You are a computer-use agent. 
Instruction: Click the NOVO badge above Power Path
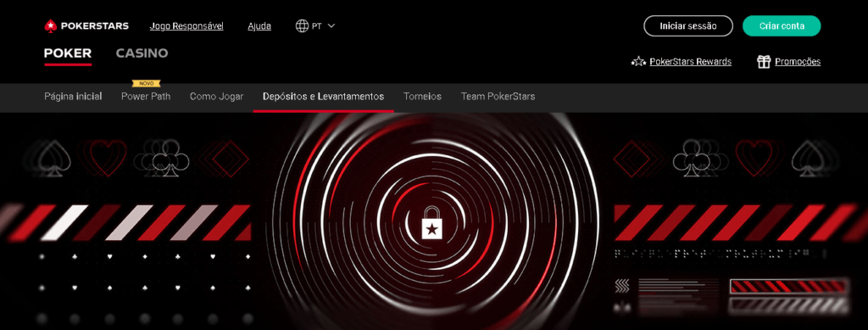(146, 84)
